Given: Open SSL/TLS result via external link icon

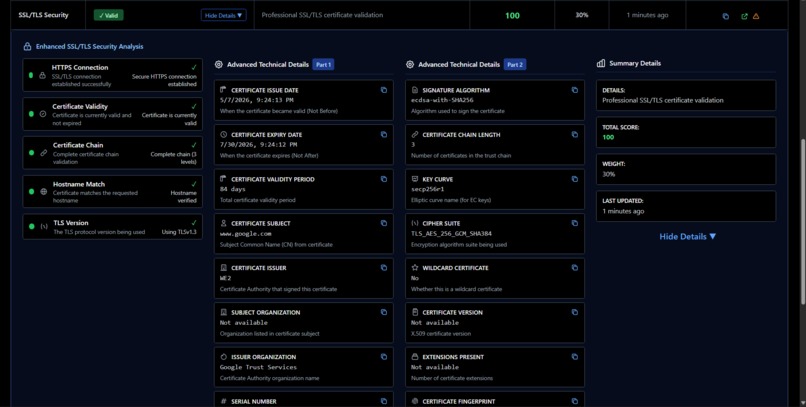Looking at the screenshot, I should pyautogui.click(x=744, y=16).
